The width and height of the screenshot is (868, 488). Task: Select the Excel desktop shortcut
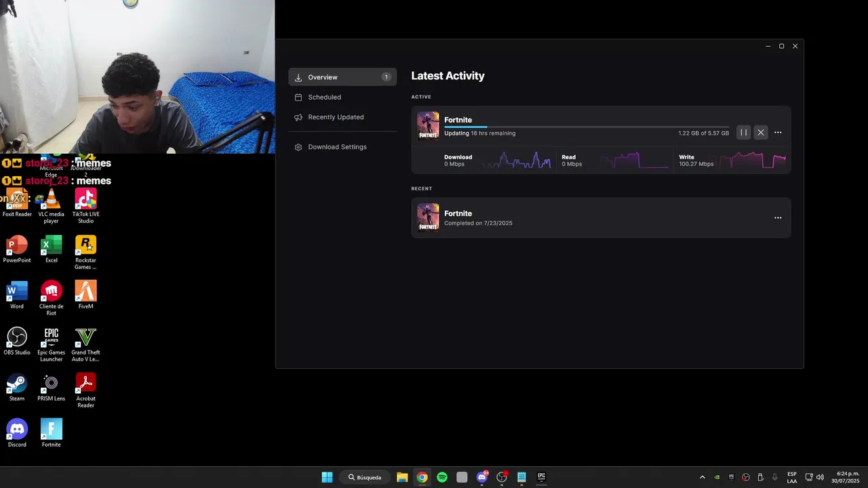(x=52, y=249)
